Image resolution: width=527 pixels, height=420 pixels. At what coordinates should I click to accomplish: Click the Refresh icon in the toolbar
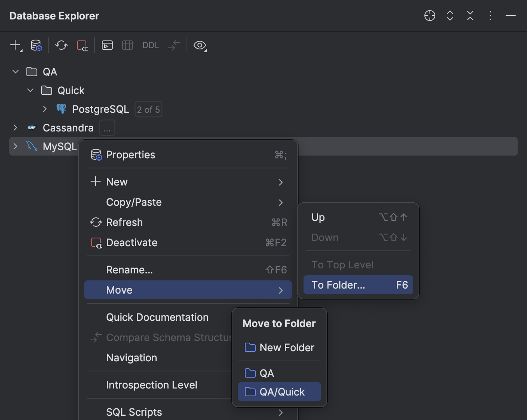61,45
